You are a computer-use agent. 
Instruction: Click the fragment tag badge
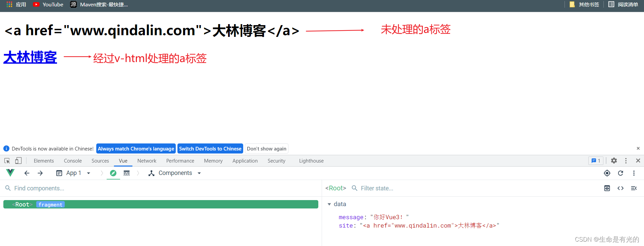50,204
